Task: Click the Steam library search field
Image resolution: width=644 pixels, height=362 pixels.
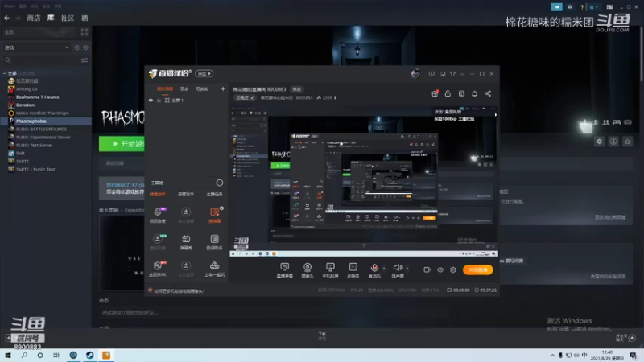Action: pyautogui.click(x=41, y=60)
